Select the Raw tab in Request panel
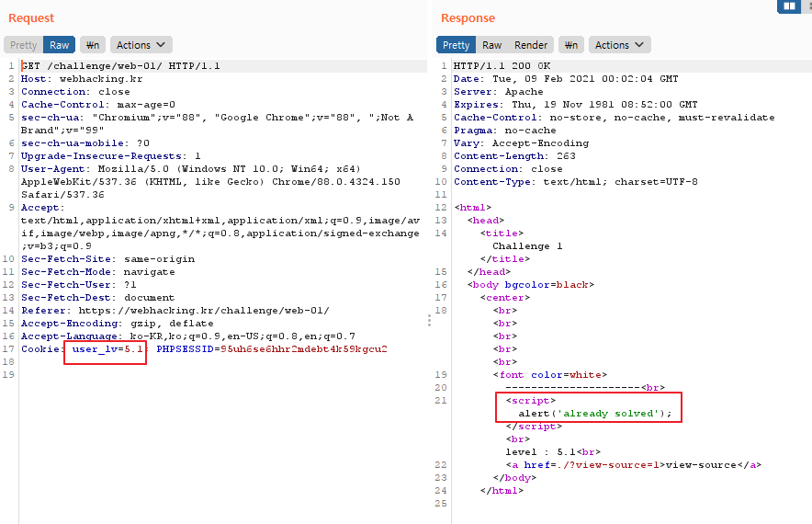The height and width of the screenshot is (524, 812). tap(59, 45)
